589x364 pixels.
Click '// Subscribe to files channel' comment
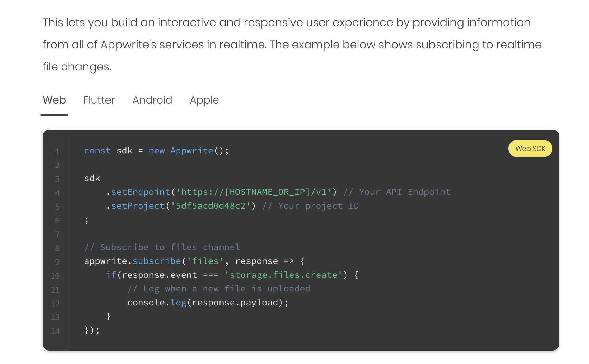click(x=162, y=247)
